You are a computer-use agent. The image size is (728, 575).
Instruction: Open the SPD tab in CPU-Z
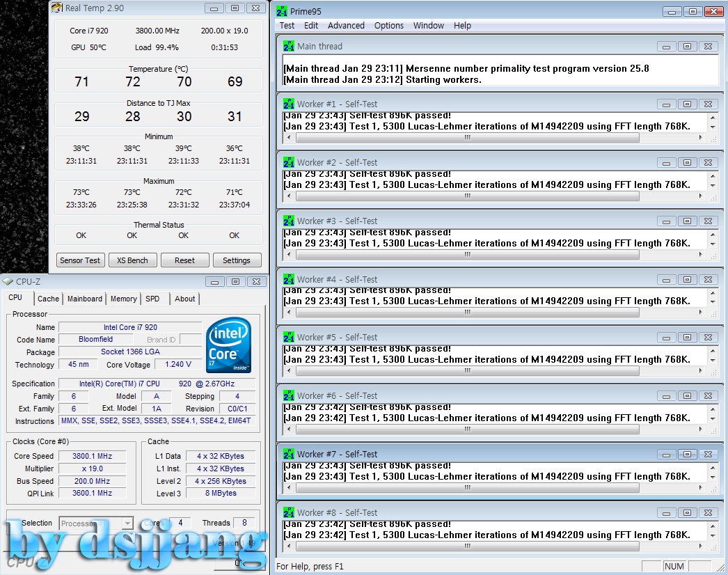(152, 299)
